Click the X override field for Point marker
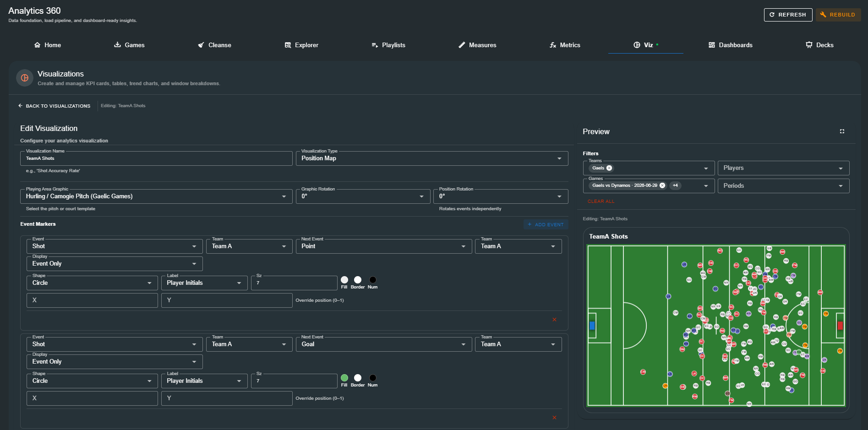This screenshot has width=868, height=430. (x=92, y=300)
